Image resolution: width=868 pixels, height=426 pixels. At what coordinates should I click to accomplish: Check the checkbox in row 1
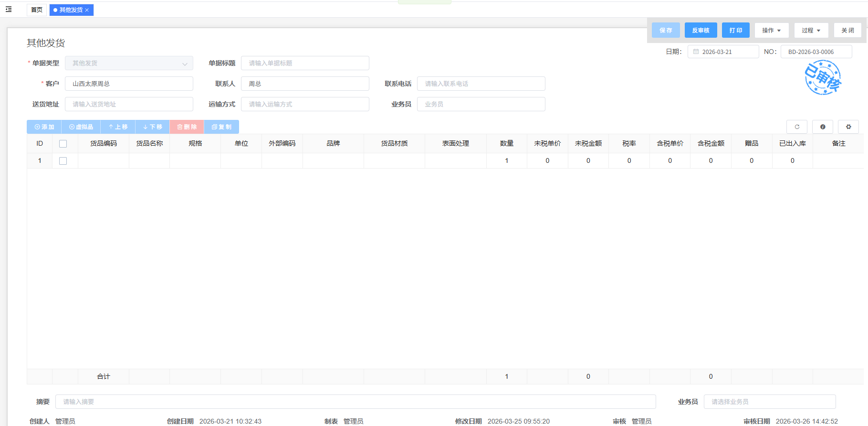pos(63,161)
